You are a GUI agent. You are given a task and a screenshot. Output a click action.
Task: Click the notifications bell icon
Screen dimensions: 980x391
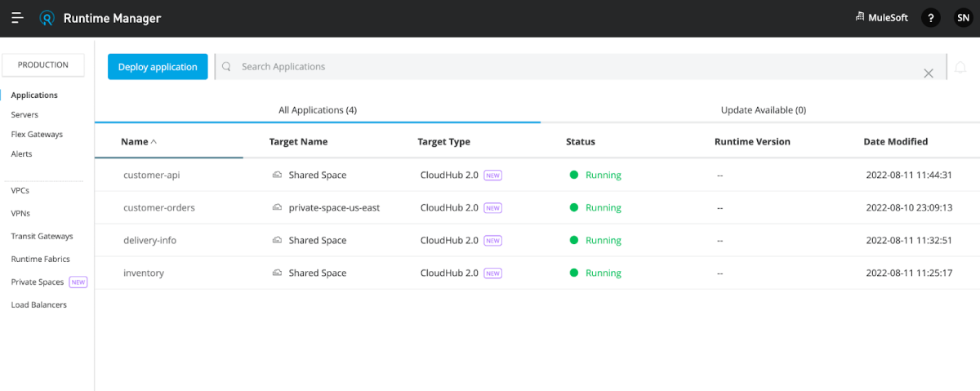[960, 67]
